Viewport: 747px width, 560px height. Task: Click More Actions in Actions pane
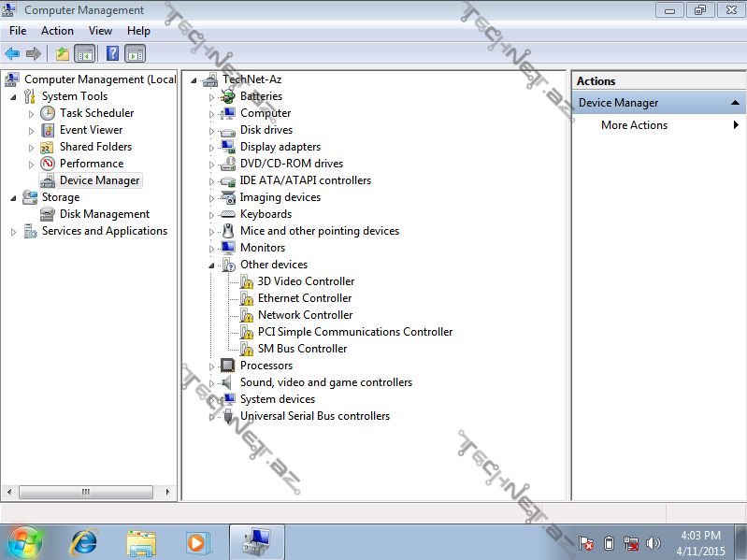tap(634, 125)
